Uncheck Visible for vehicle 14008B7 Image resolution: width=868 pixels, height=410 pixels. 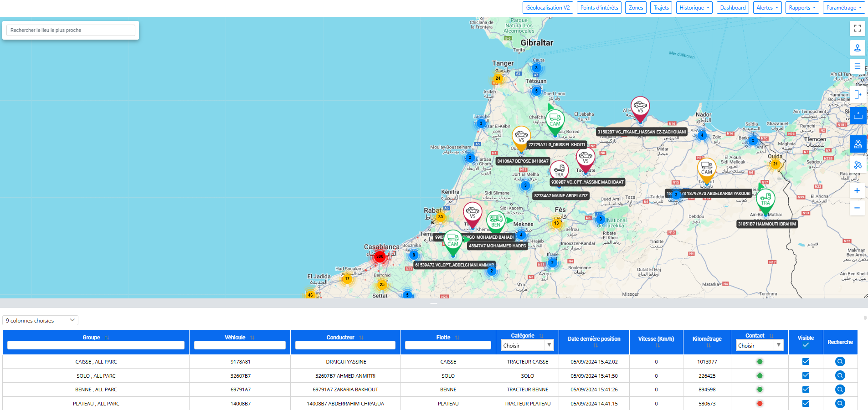806,404
